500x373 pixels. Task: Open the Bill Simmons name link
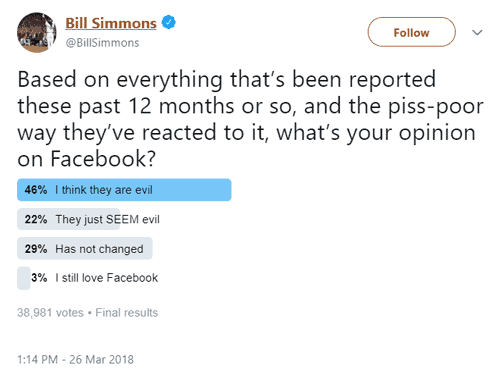[x=111, y=23]
